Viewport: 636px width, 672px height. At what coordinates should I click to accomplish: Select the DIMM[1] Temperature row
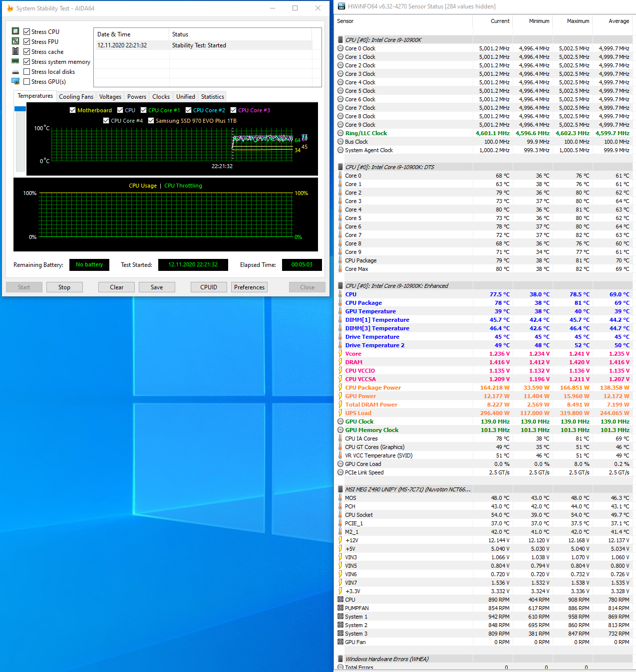(x=484, y=320)
